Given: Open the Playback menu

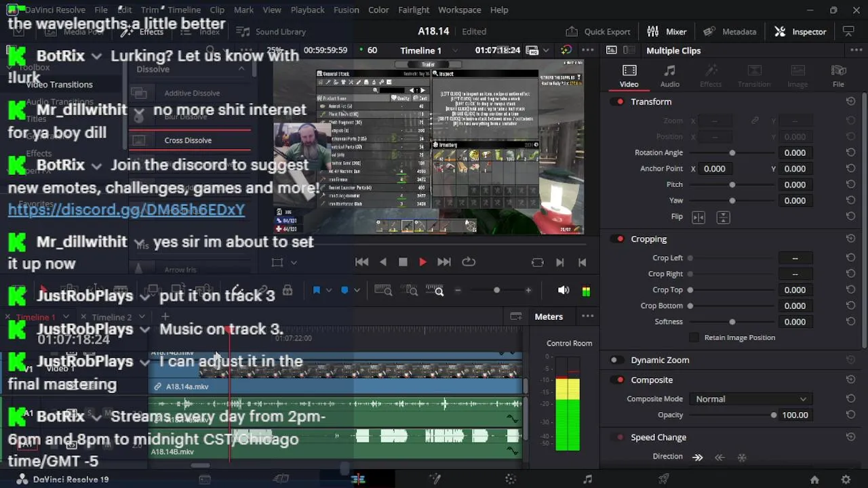Looking at the screenshot, I should coord(307,9).
